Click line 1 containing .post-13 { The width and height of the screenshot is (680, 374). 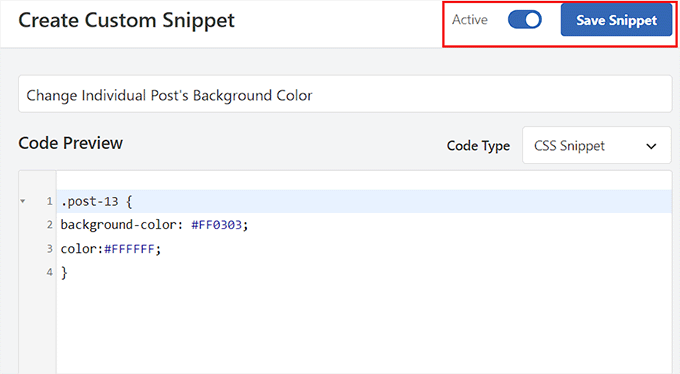click(364, 201)
